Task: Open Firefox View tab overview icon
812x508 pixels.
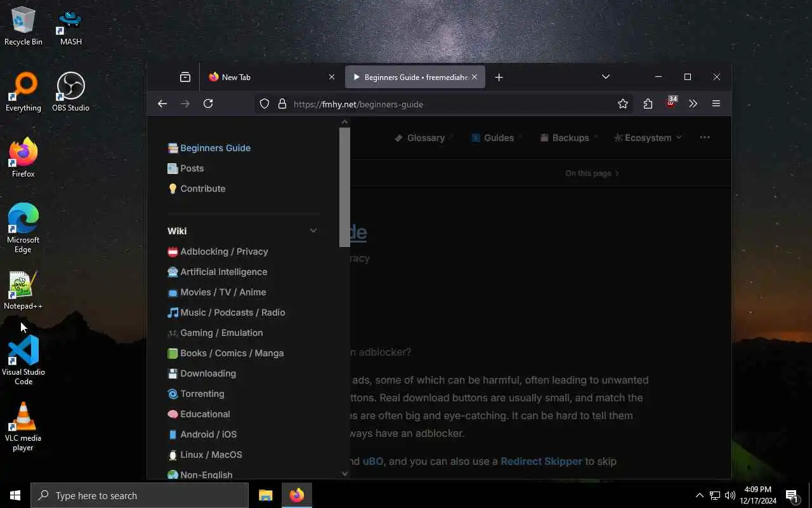Action: click(x=185, y=77)
